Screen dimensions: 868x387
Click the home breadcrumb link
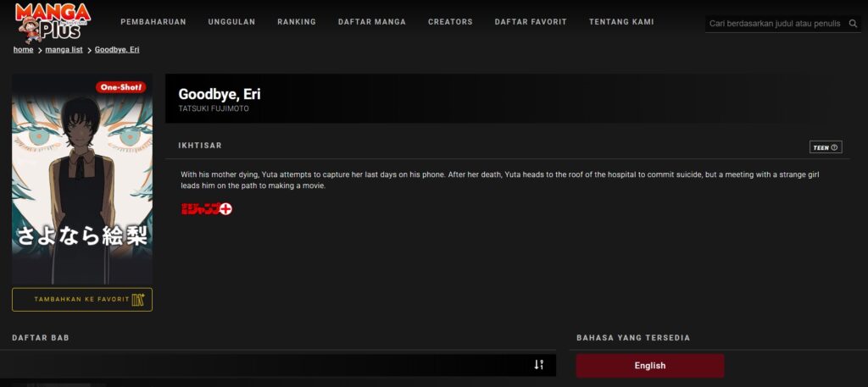tap(23, 50)
